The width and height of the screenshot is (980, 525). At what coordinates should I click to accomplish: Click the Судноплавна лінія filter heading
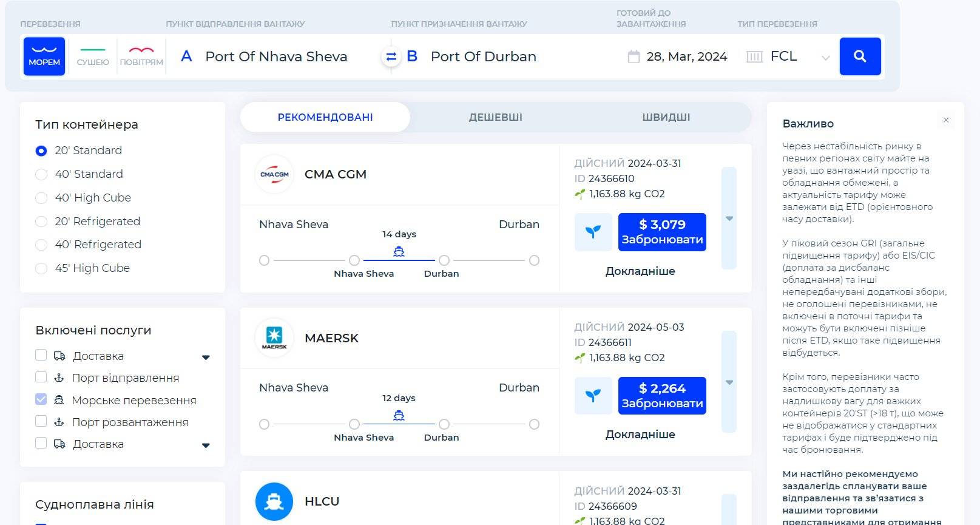click(95, 504)
